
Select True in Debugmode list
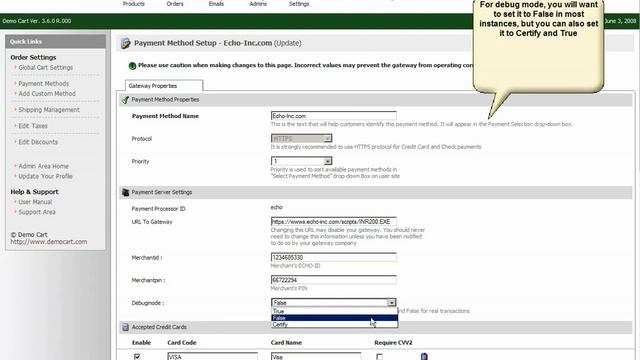[334, 311]
